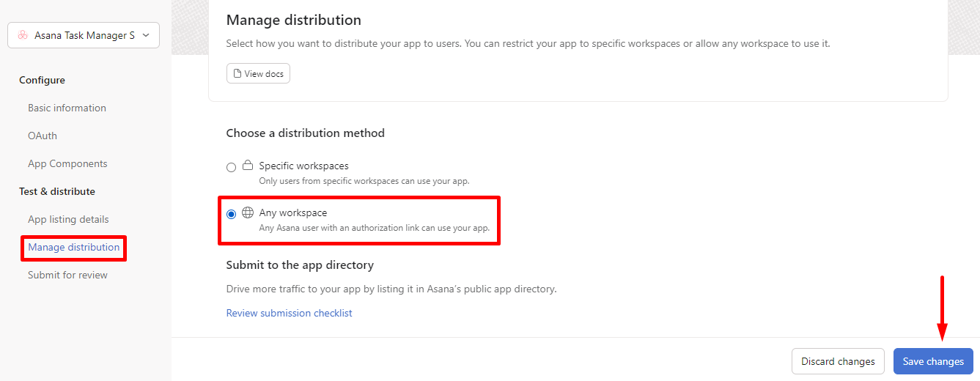Click the document icon on View docs
Viewport: 980px width, 381px height.
coord(237,73)
